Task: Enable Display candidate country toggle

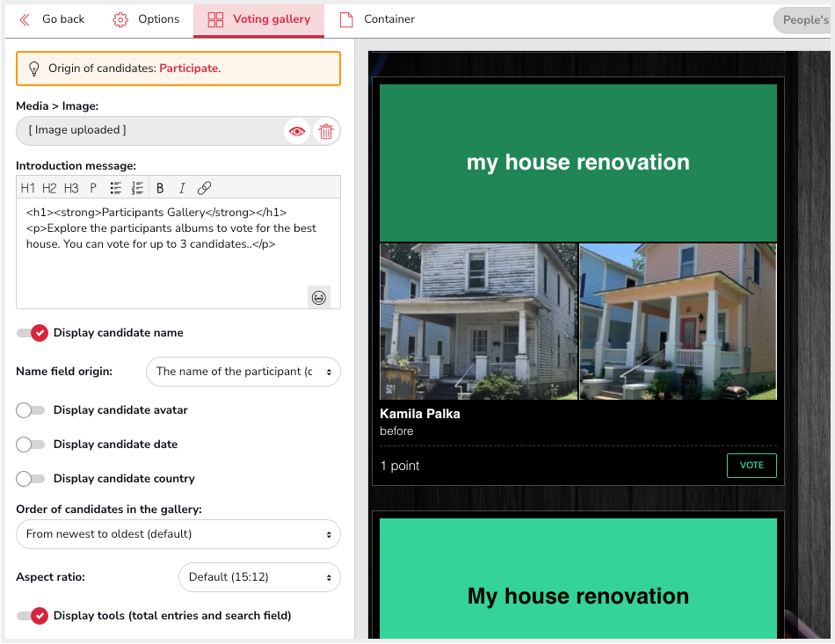Action: click(31, 479)
